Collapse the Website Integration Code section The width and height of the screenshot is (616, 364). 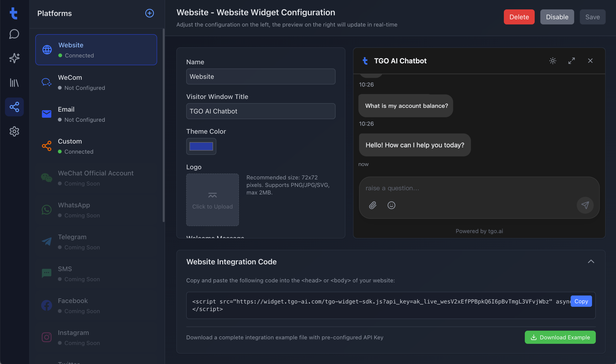click(591, 262)
